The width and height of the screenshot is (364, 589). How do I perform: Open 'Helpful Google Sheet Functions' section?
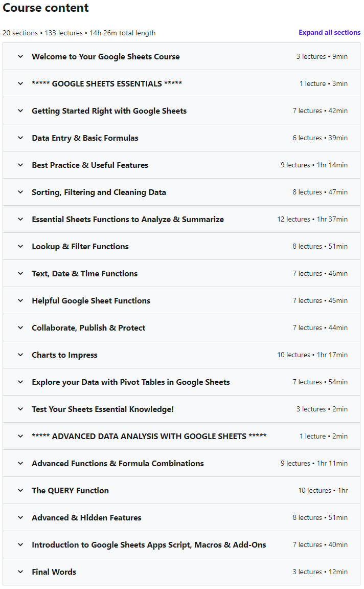point(90,300)
